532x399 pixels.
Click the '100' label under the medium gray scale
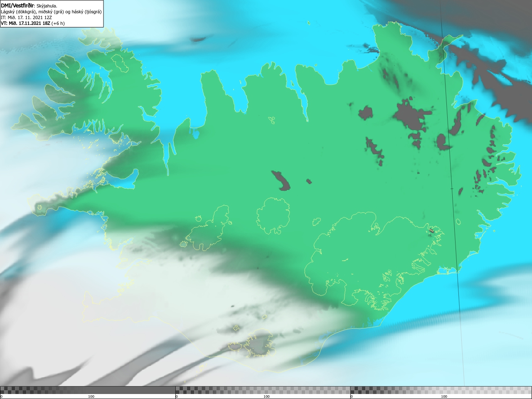266,397
